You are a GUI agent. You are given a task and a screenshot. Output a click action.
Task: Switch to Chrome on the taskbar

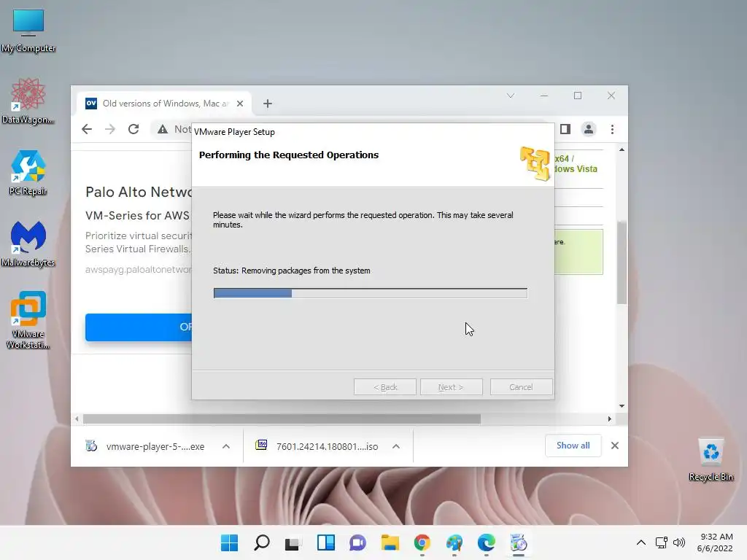pos(422,542)
